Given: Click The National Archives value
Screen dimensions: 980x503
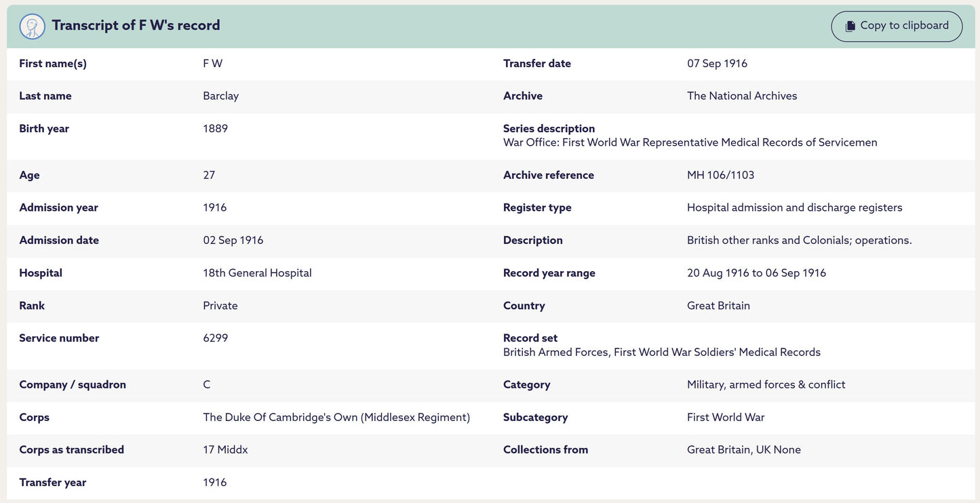Looking at the screenshot, I should coord(742,96).
